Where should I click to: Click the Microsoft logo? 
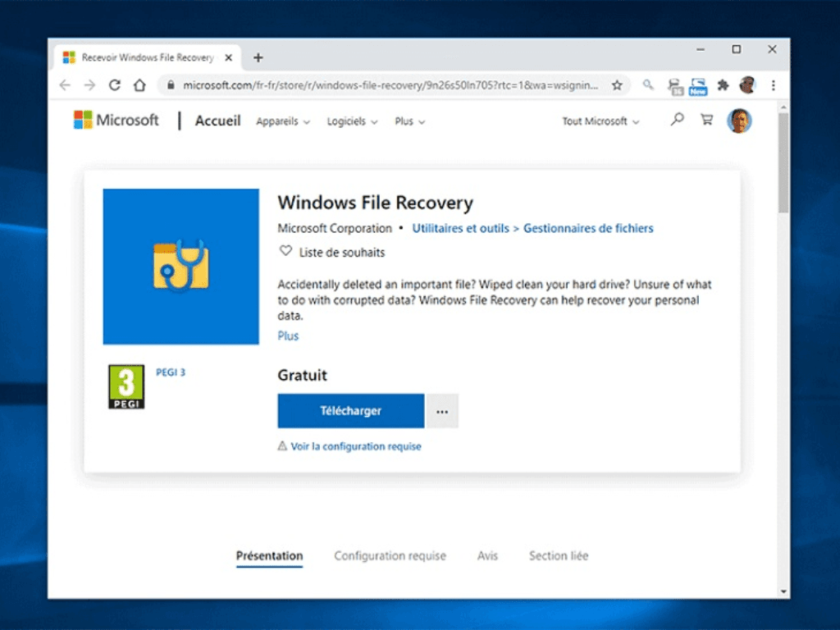tap(116, 121)
